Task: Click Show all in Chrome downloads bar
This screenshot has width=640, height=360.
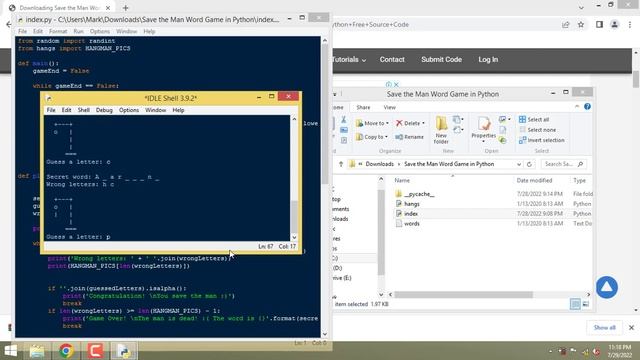Action: (x=604, y=327)
